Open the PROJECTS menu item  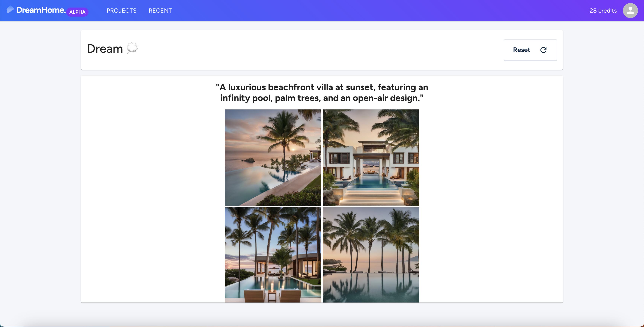coord(121,11)
